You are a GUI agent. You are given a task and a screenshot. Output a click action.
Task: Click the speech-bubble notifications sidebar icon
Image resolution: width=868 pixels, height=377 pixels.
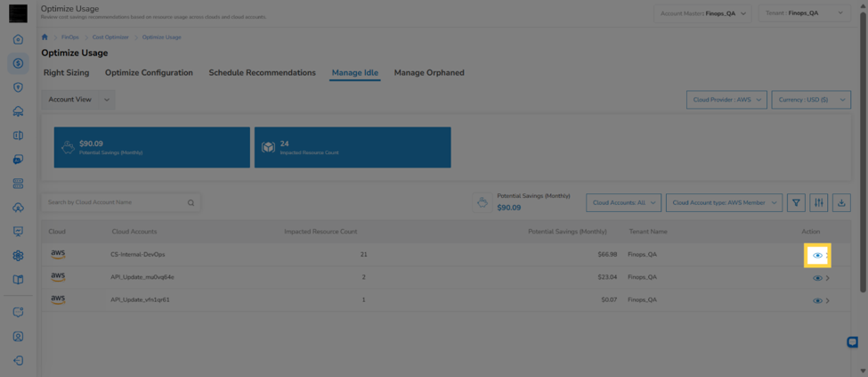(x=18, y=312)
